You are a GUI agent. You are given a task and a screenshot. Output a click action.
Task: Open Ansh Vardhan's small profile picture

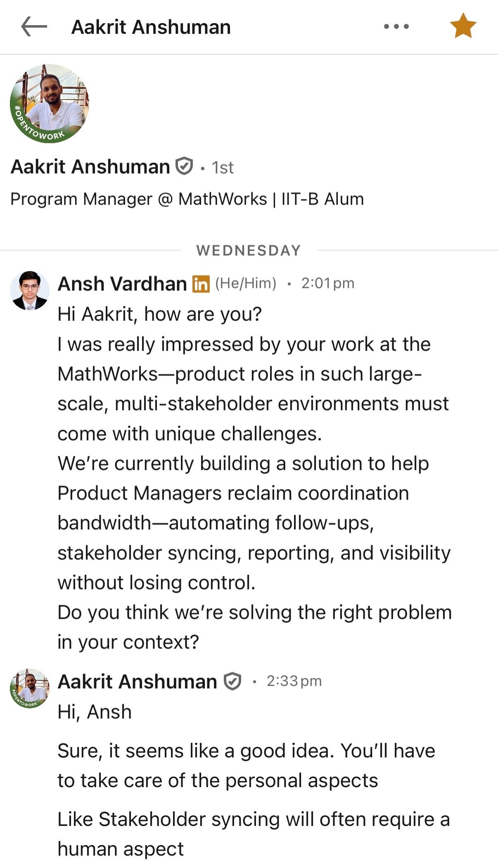click(29, 290)
